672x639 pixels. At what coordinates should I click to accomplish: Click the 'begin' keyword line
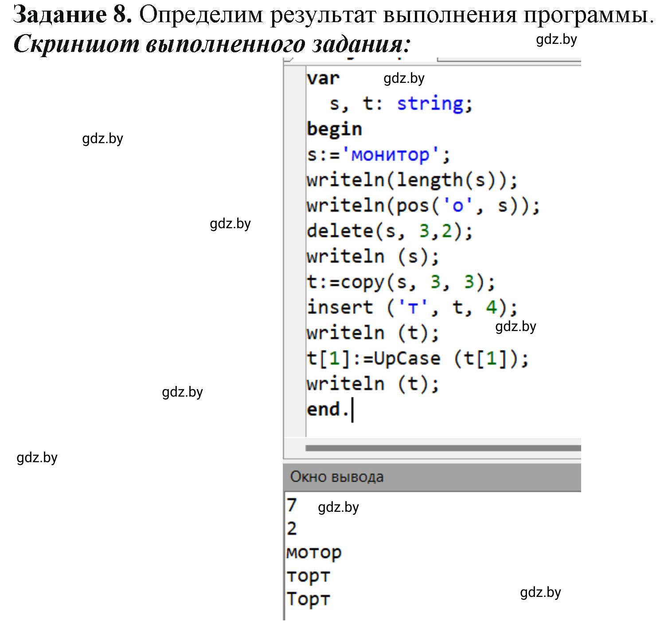coord(334,129)
